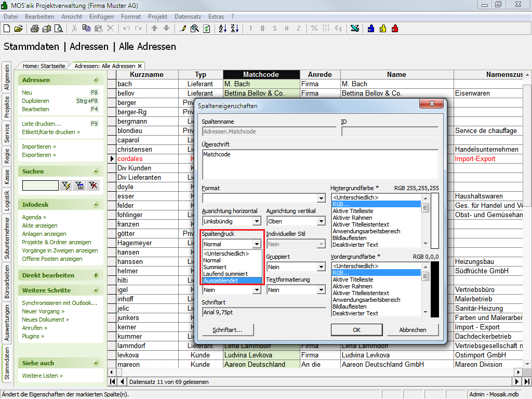The width and height of the screenshot is (532, 399).
Task: Switch to the Home: Startseite tab
Action: click(44, 66)
